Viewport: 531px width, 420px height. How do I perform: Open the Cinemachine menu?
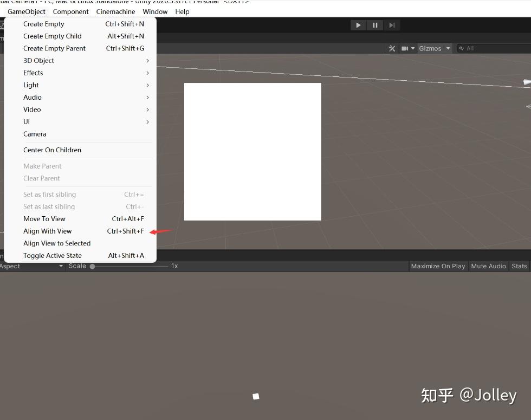[x=115, y=11]
